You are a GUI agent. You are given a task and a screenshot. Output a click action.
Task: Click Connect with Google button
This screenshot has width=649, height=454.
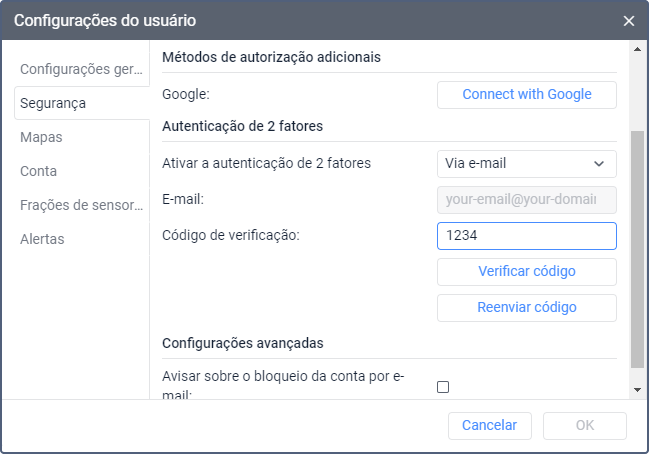click(x=526, y=95)
